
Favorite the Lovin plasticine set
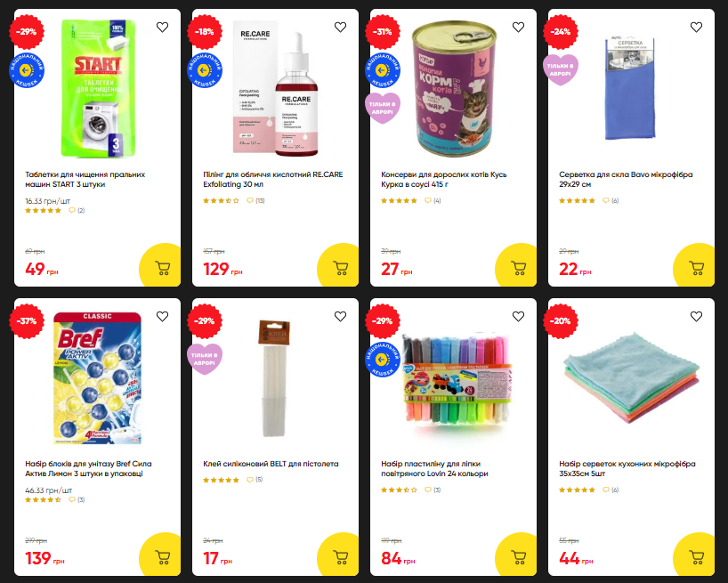[x=518, y=317]
